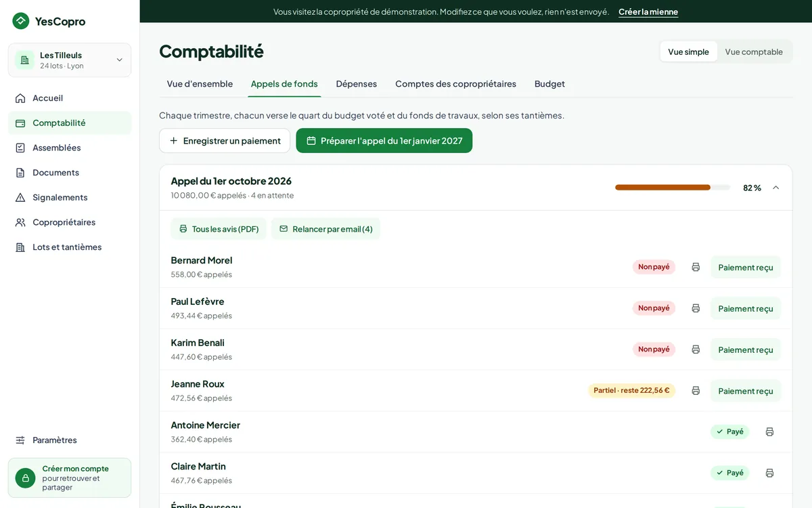The height and width of the screenshot is (508, 812).
Task: Click Enregistrer un paiement
Action: [225, 141]
